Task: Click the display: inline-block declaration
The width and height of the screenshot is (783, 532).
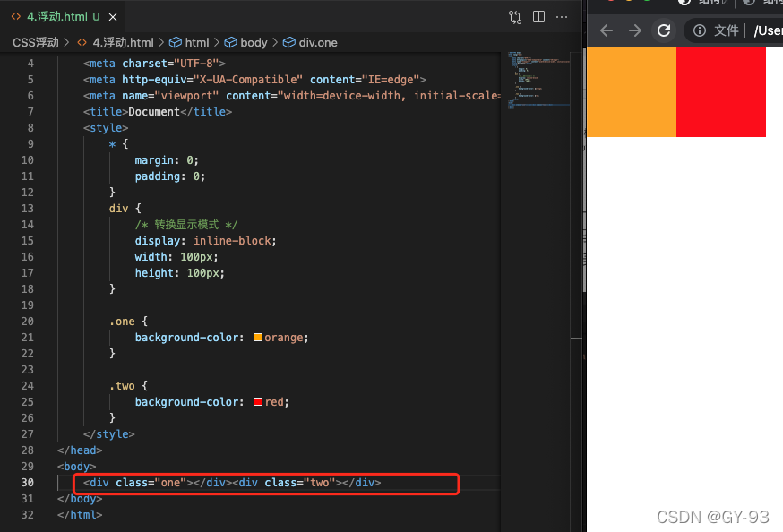Action: 205,241
